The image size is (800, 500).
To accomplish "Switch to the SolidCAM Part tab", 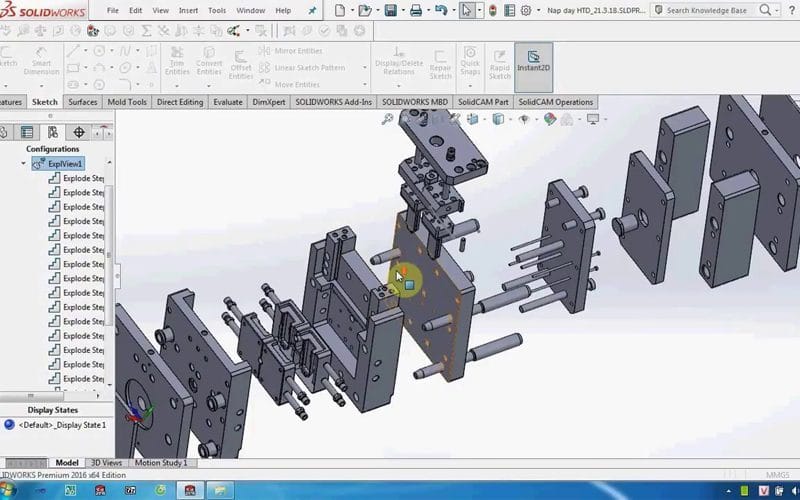I will (x=483, y=102).
